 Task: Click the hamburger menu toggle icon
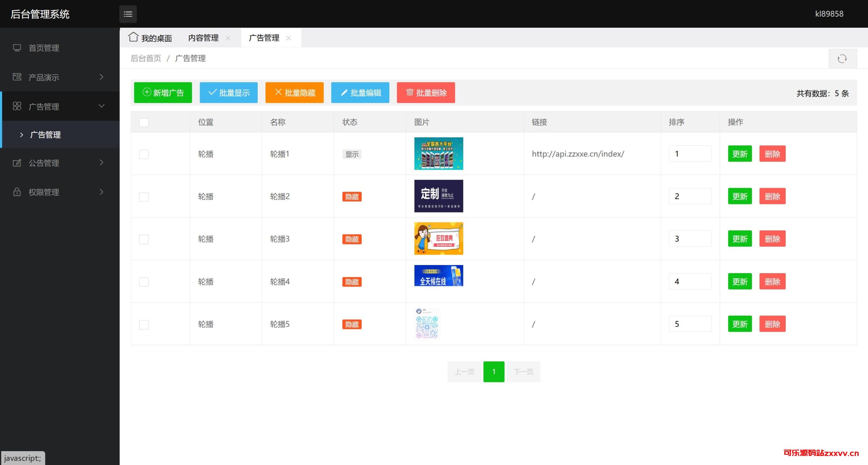click(x=128, y=14)
